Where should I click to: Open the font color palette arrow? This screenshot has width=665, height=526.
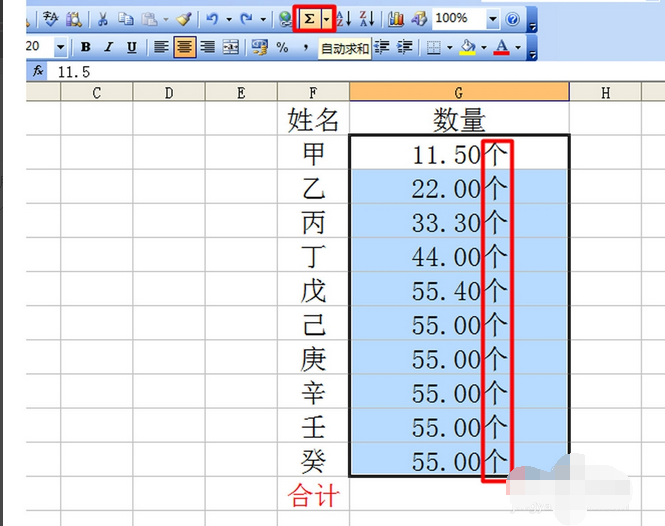tap(518, 47)
